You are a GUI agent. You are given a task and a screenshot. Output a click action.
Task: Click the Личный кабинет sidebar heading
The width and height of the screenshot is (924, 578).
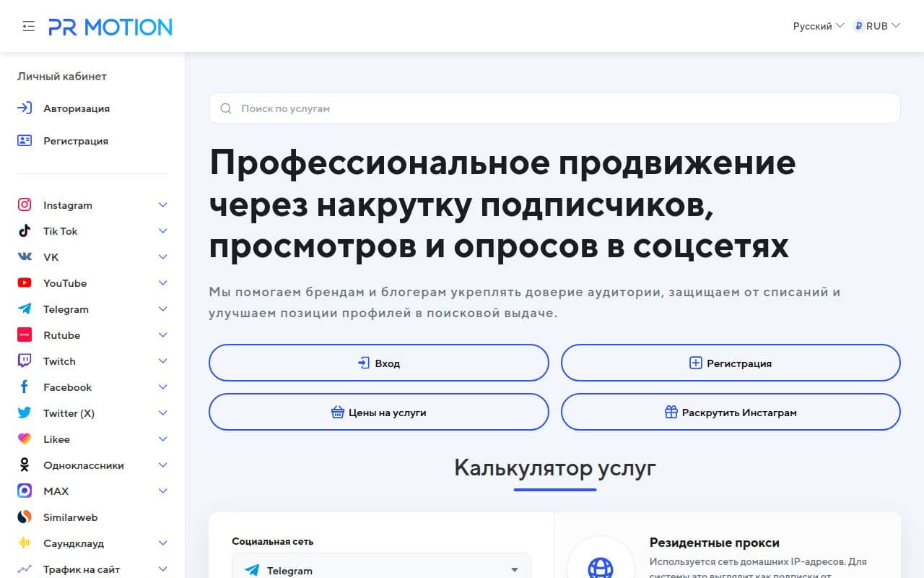[x=62, y=76]
